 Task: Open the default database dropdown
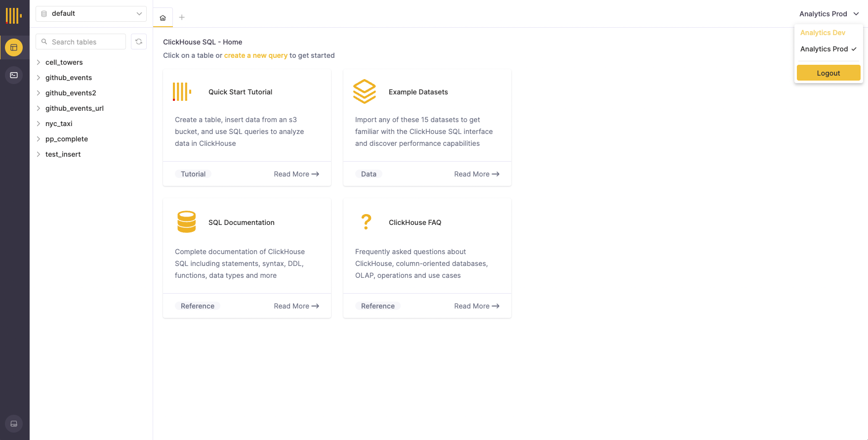(91, 14)
